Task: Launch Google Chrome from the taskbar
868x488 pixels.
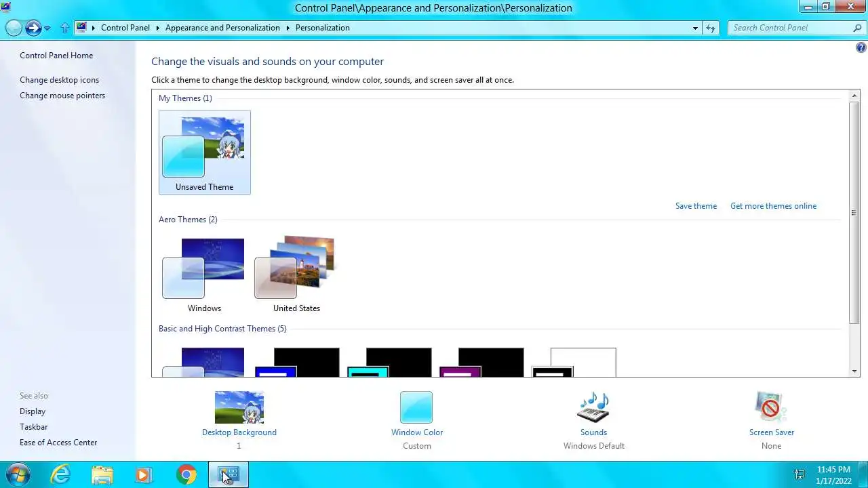Action: pyautogui.click(x=186, y=474)
